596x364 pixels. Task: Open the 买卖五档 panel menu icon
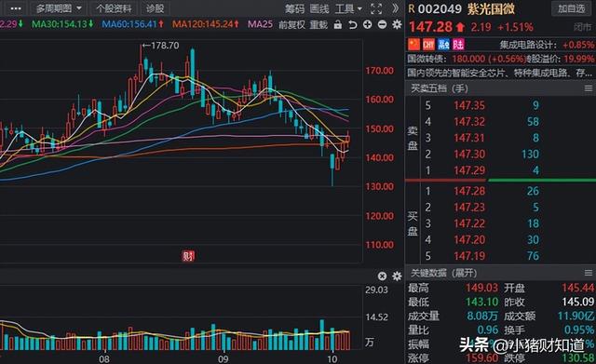(588, 88)
